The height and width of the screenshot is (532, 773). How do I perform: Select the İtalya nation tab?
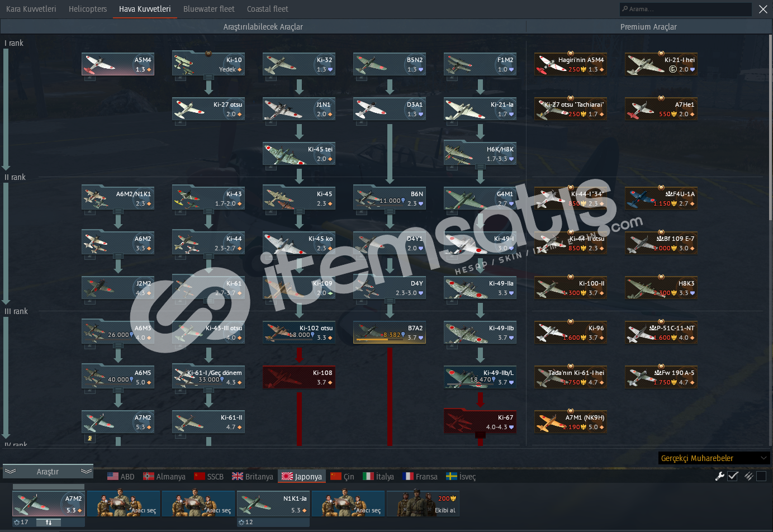[378, 477]
